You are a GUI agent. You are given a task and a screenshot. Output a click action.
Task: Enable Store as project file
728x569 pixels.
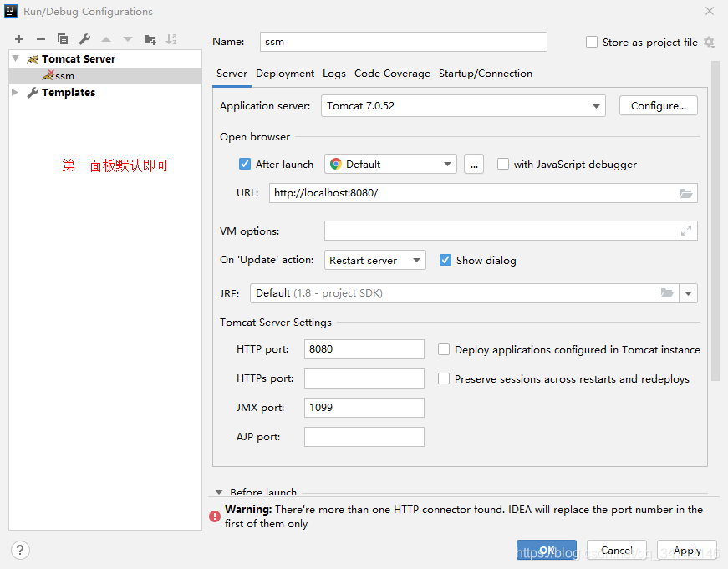point(592,43)
